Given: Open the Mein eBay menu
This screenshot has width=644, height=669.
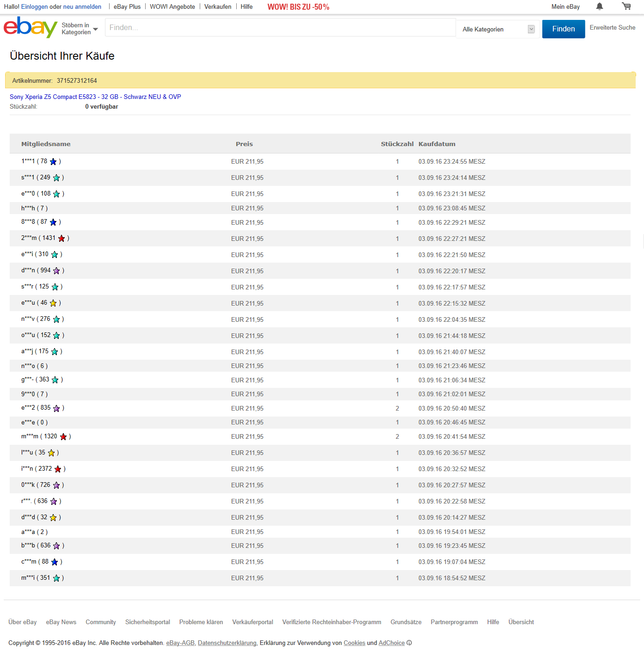Looking at the screenshot, I should 565,6.
